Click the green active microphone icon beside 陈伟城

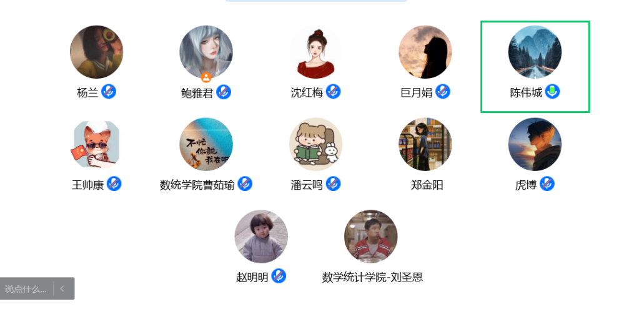tap(552, 92)
